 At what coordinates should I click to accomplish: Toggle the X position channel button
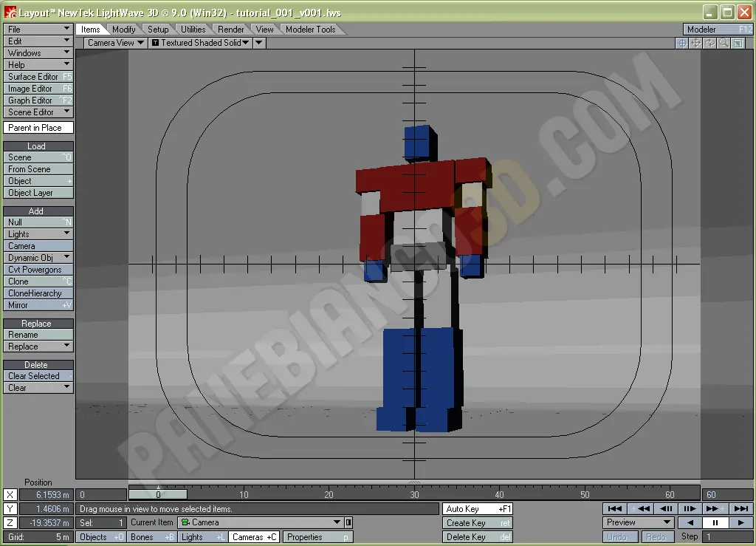(10, 495)
